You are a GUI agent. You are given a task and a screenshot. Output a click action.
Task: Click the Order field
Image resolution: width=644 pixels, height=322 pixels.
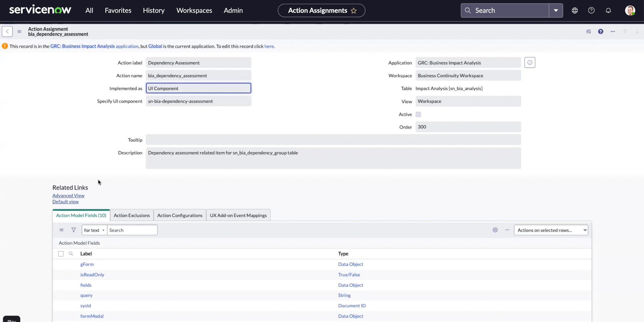click(x=468, y=127)
